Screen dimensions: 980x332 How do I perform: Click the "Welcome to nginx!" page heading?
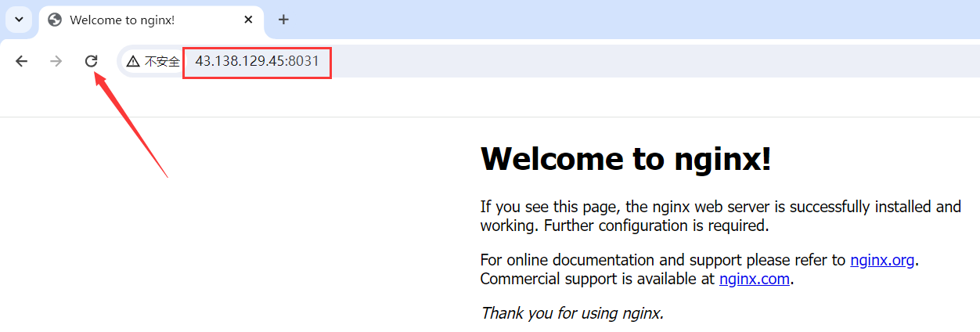[x=625, y=159]
